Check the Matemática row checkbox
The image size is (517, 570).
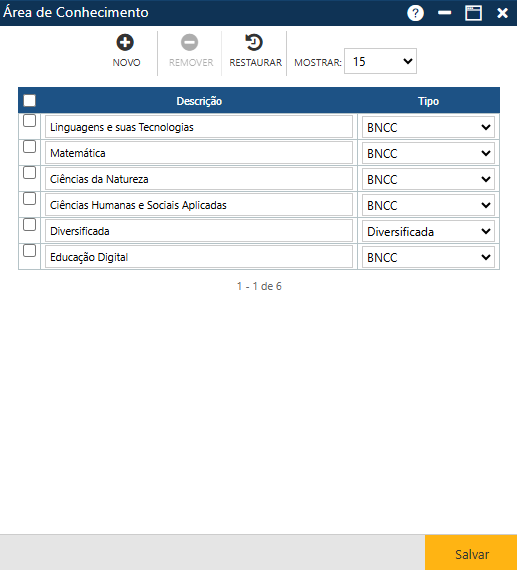[29, 147]
